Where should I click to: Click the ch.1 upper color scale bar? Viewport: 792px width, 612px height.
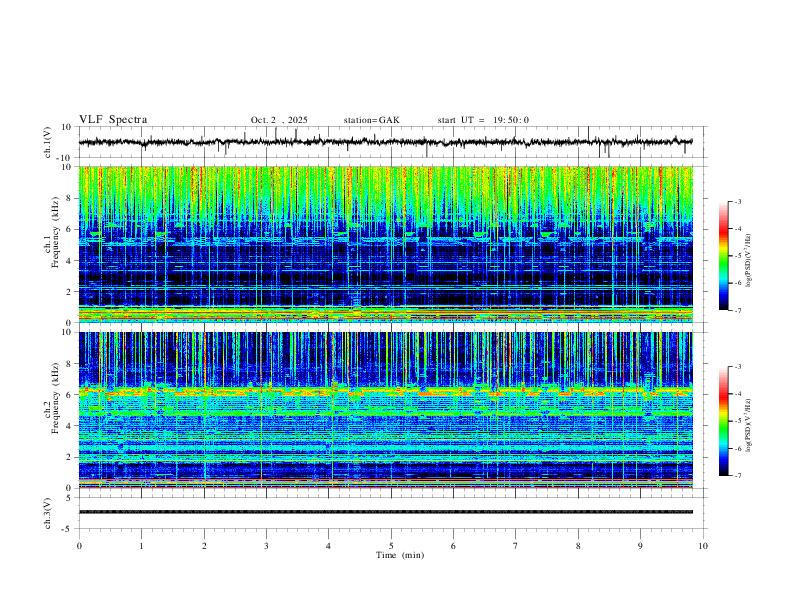coord(723,256)
